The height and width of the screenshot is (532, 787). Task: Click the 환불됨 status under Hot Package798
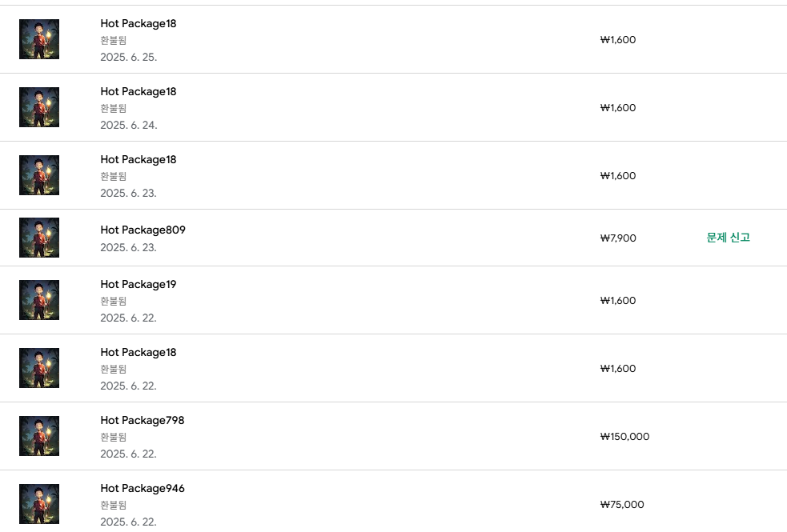coord(113,437)
